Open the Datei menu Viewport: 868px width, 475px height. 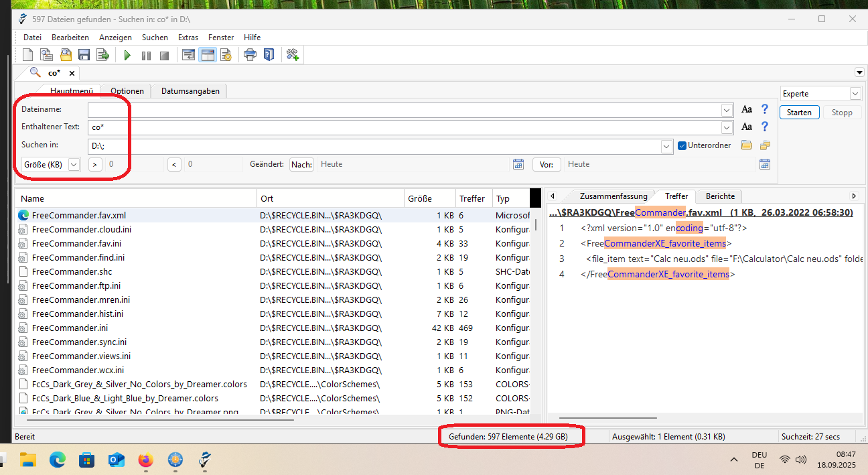coord(32,38)
